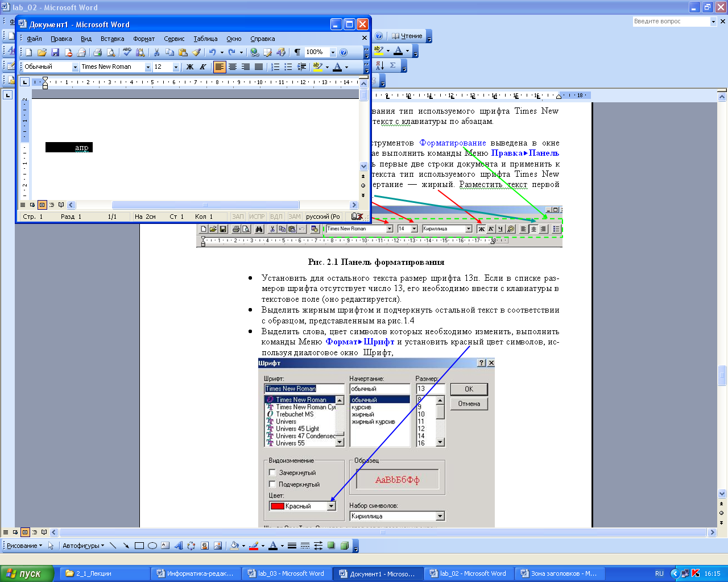Open the Файл menu
This screenshot has width=728, height=582.
tap(34, 39)
